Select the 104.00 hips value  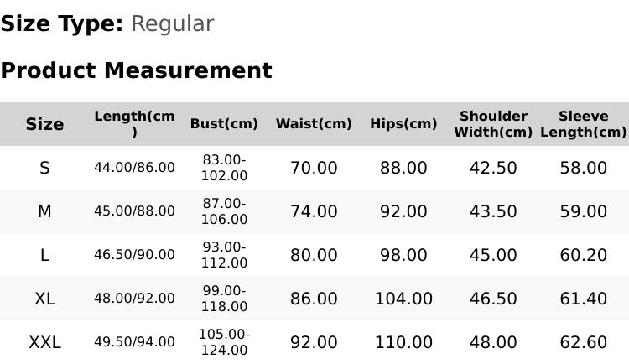(403, 299)
